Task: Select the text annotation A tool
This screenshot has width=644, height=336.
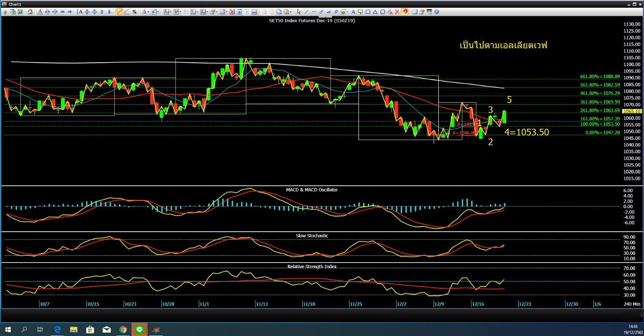Action: (353, 12)
